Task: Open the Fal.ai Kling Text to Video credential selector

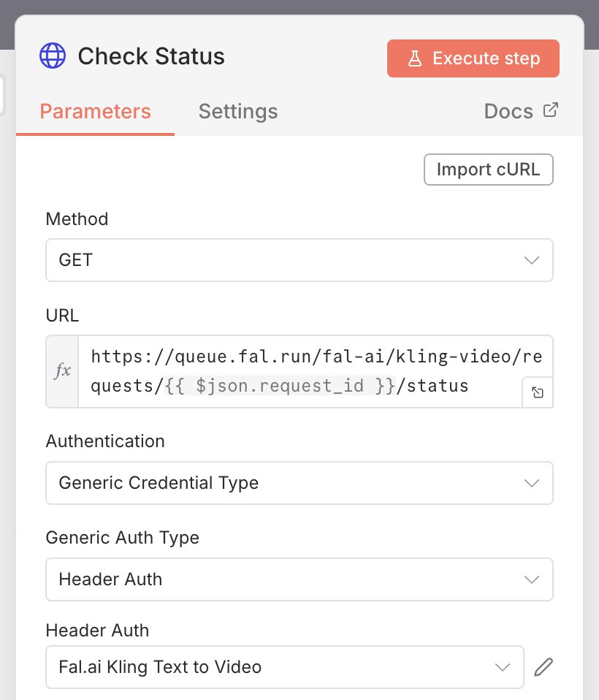Action: click(285, 667)
